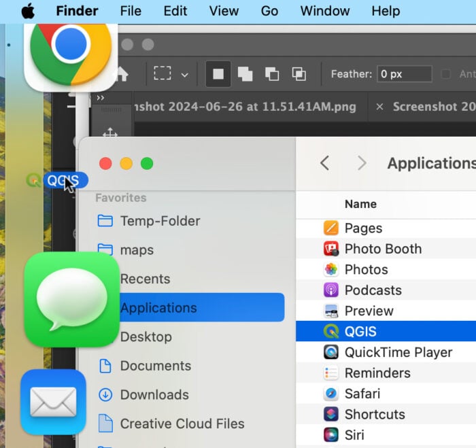476x448 pixels.
Task: Select Photo Booth app icon
Action: coord(331,249)
